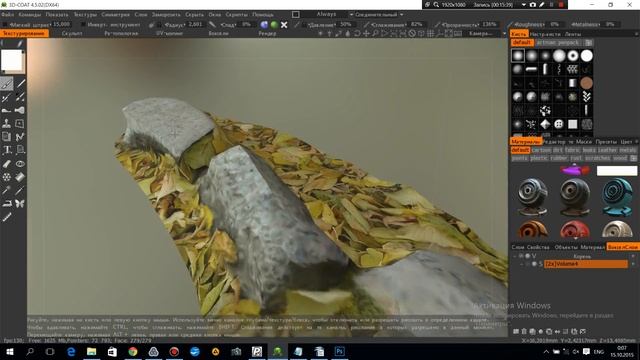Click the Сглаживание percentage field
Screen dimensions: 640x360
(416, 24)
